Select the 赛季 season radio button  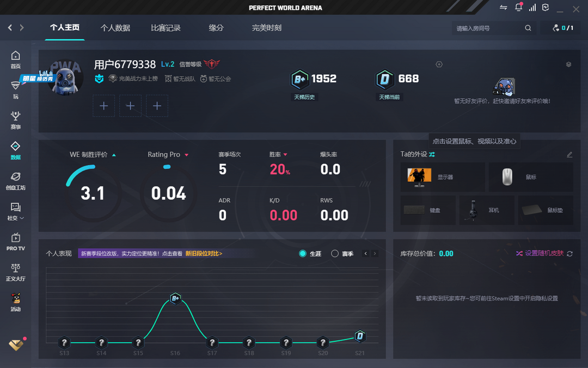pyautogui.click(x=335, y=254)
